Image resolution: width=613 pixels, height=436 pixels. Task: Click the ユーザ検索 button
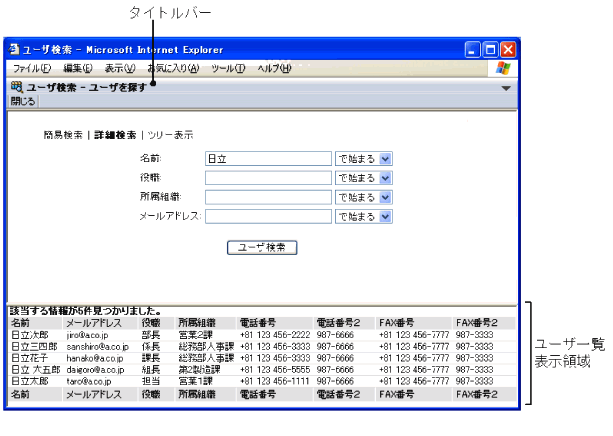262,248
